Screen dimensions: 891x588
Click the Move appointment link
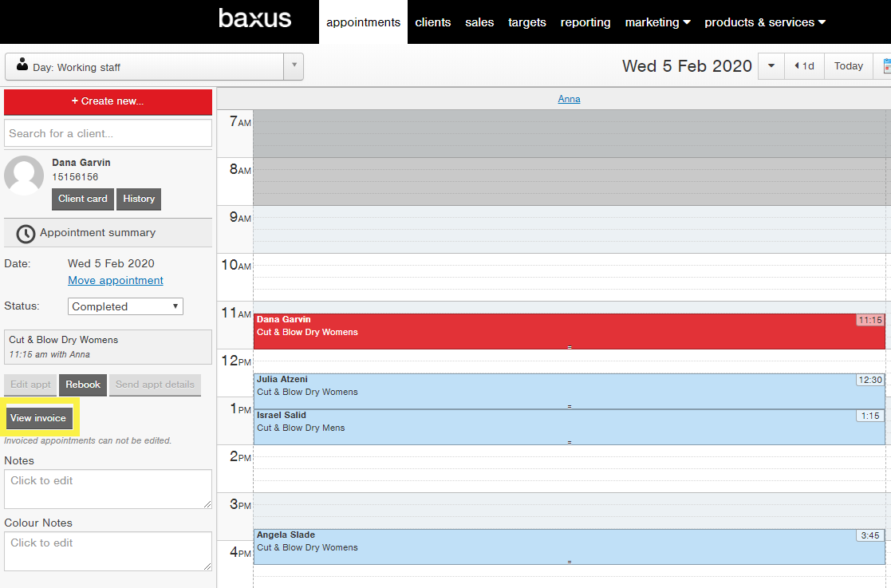coord(116,280)
